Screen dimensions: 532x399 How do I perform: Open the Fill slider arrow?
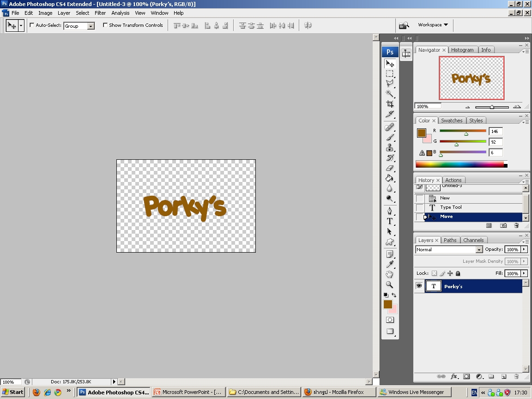pos(524,273)
